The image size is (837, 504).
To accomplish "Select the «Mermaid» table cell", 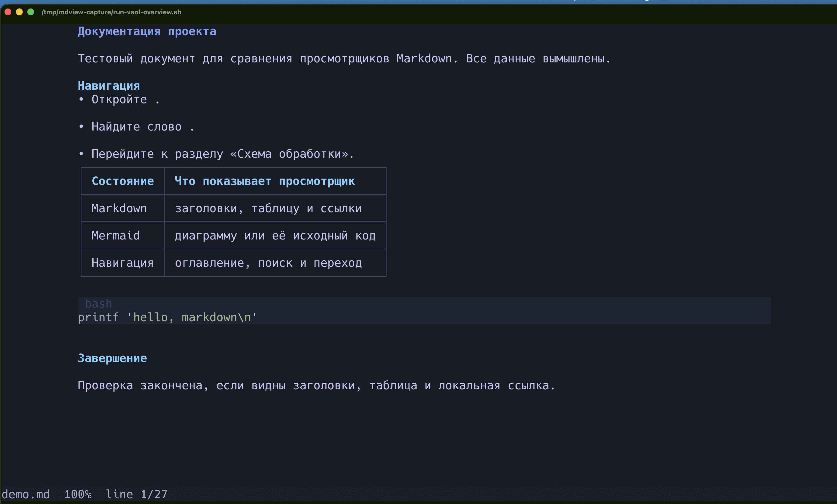I will click(x=115, y=235).
